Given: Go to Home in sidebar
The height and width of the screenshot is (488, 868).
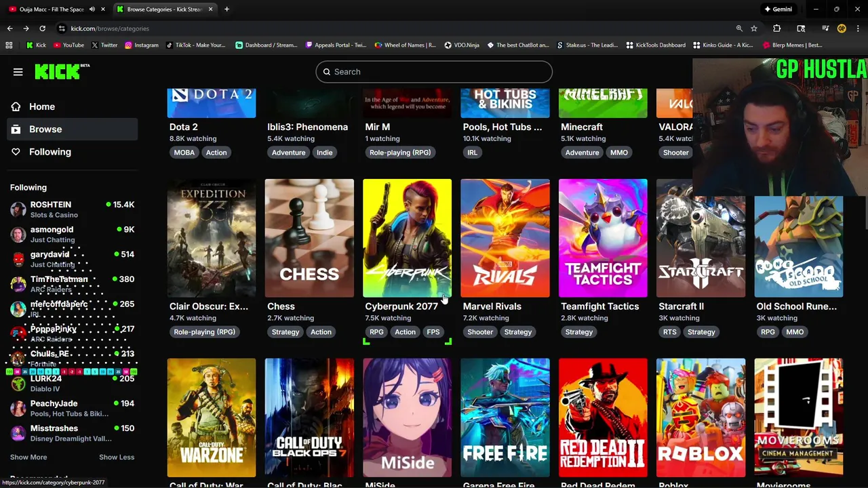Looking at the screenshot, I should click(x=71, y=106).
